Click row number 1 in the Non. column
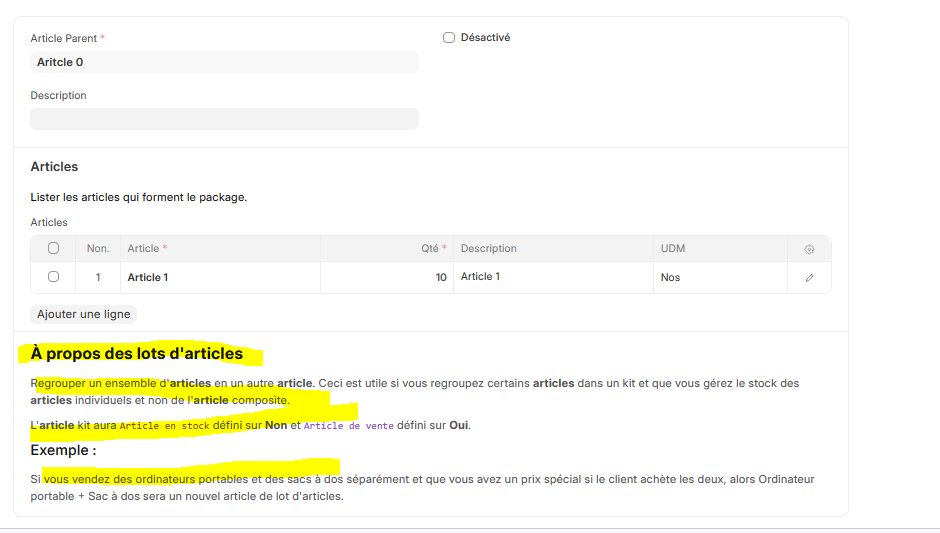 coord(98,277)
